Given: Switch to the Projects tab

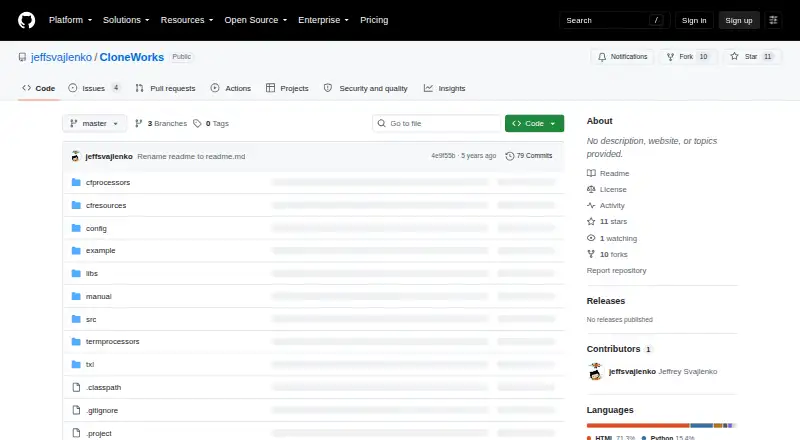Looking at the screenshot, I should 287,88.
